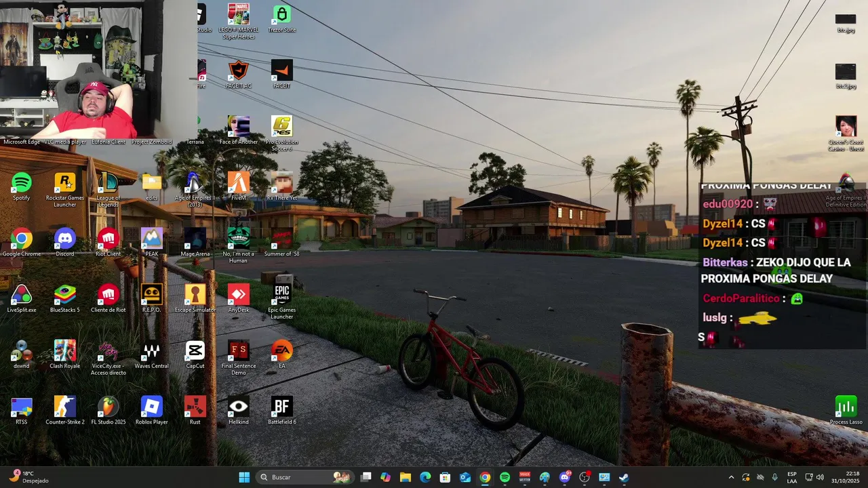The image size is (868, 488).
Task: Open Google Chrome desktop shortcut
Action: (x=22, y=243)
